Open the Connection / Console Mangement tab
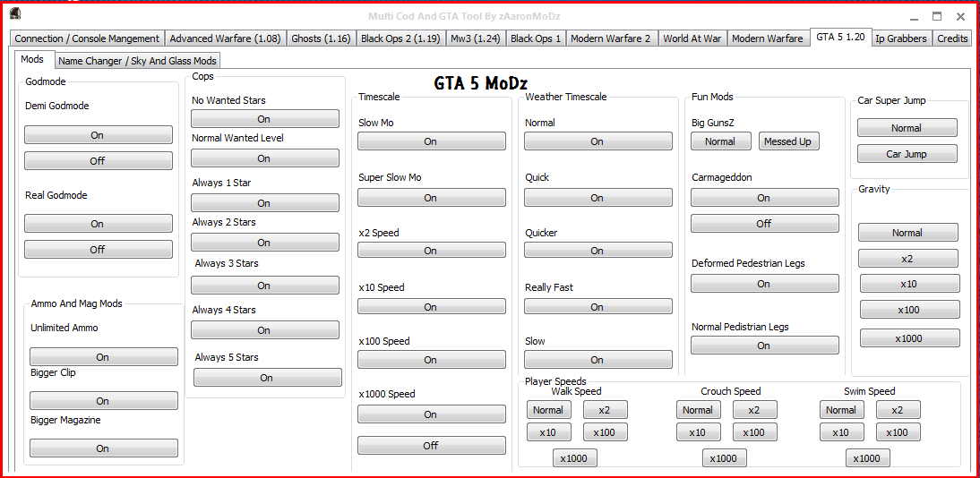This screenshot has width=980, height=478. 87,38
